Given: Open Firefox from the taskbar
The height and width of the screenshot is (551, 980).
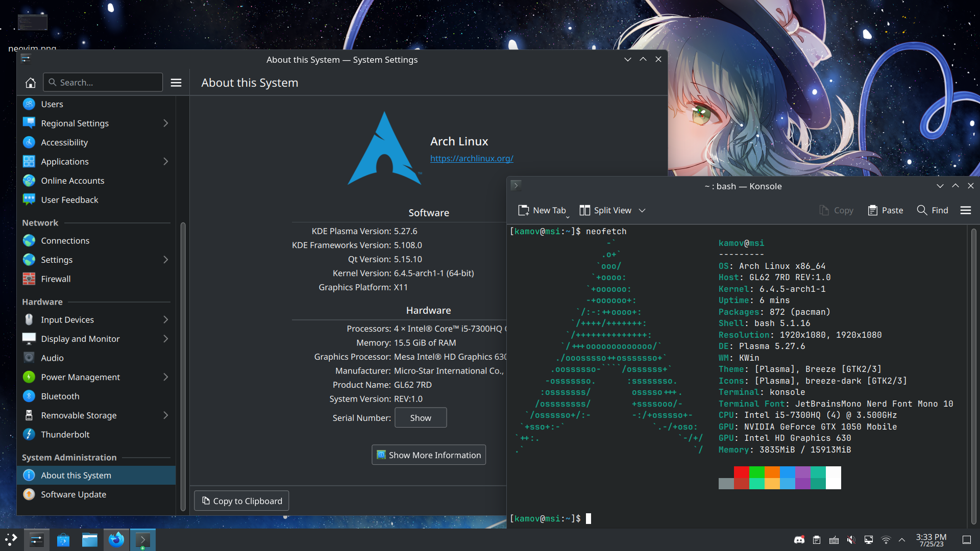Looking at the screenshot, I should coord(116,540).
